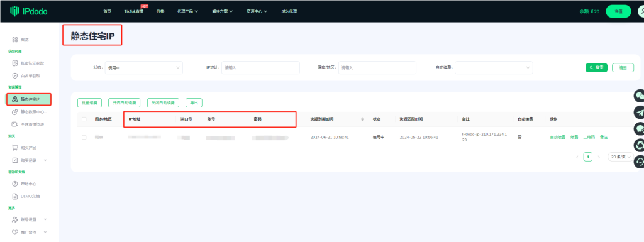This screenshot has width=644, height=242.
Task: Open WeChat floating contact icon
Action: point(639,96)
